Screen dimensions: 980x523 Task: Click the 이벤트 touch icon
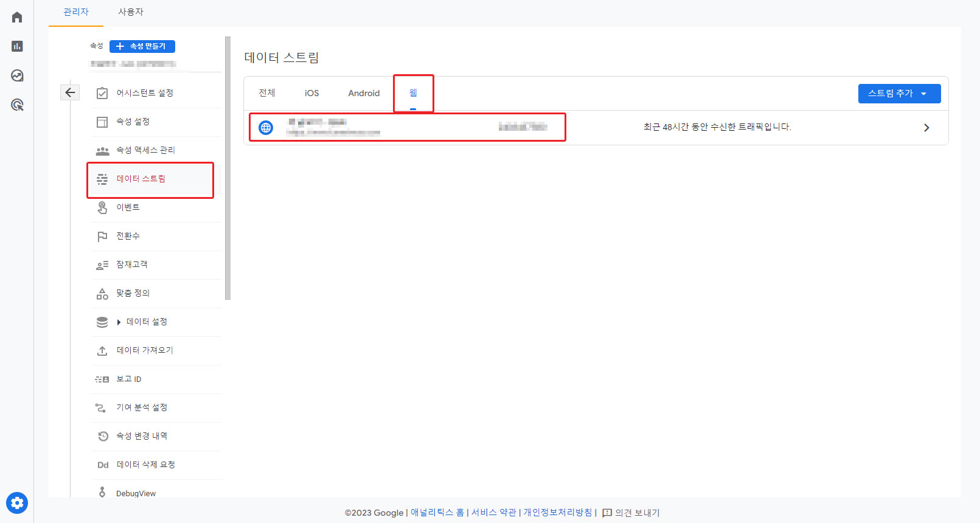[x=102, y=207]
